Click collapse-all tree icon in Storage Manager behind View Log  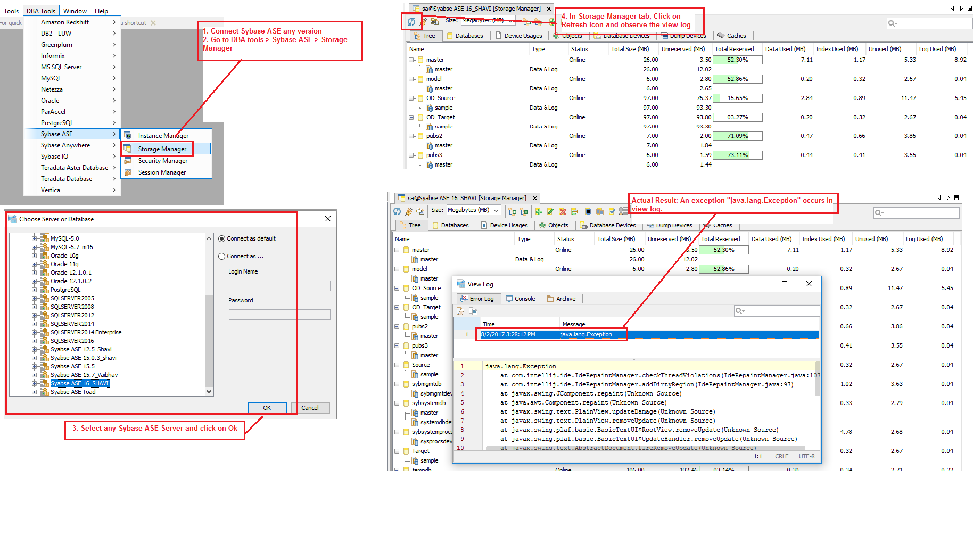[524, 211]
